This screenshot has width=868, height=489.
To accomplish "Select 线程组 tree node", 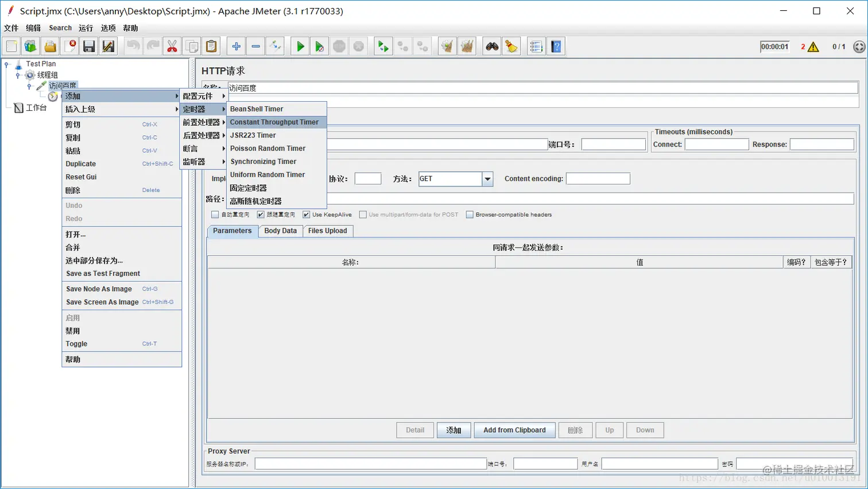I will (48, 75).
